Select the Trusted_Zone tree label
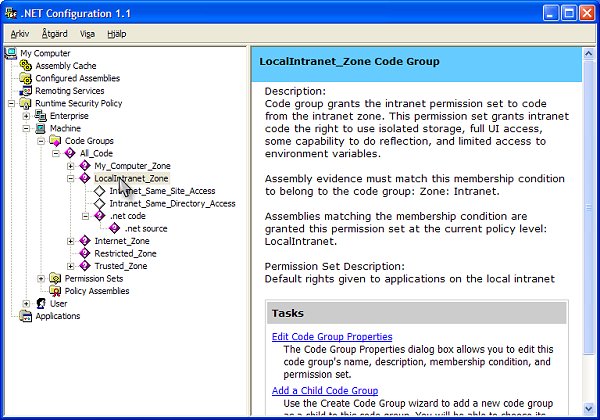 121,266
